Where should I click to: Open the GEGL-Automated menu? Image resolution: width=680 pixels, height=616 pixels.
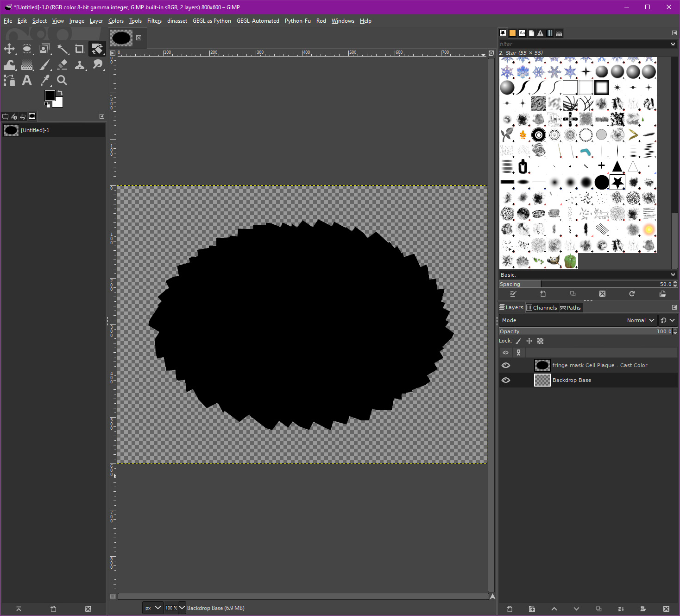pyautogui.click(x=258, y=21)
